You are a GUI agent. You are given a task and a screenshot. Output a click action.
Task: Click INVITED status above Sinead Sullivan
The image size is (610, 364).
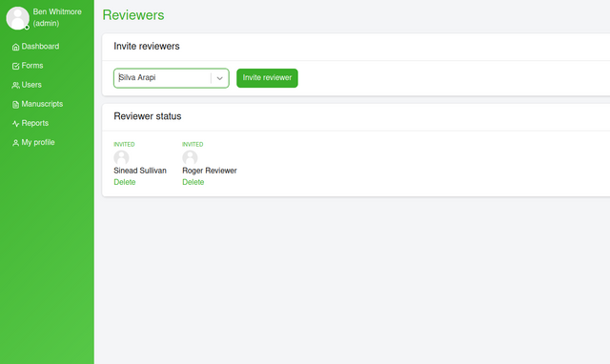(124, 144)
